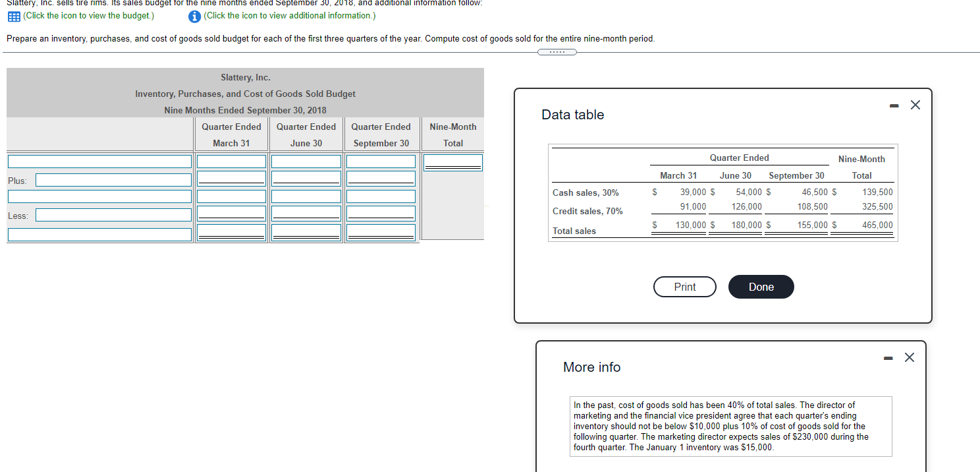Select Less row September 30 field

[381, 213]
